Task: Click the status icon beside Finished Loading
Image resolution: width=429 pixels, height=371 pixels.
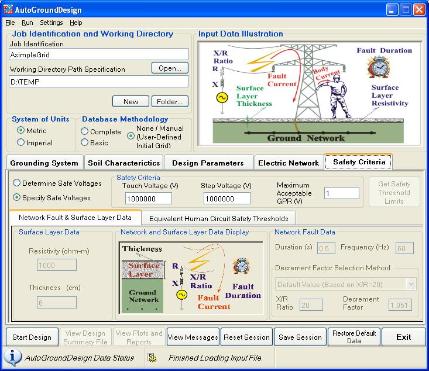Action: click(x=152, y=358)
